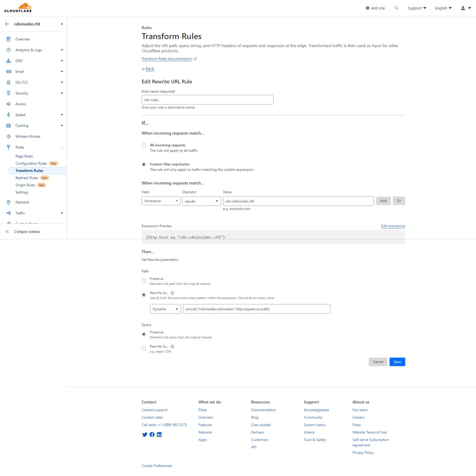The width and height of the screenshot is (476, 476).
Task: Open the Twitter social icon
Action: pos(144,435)
